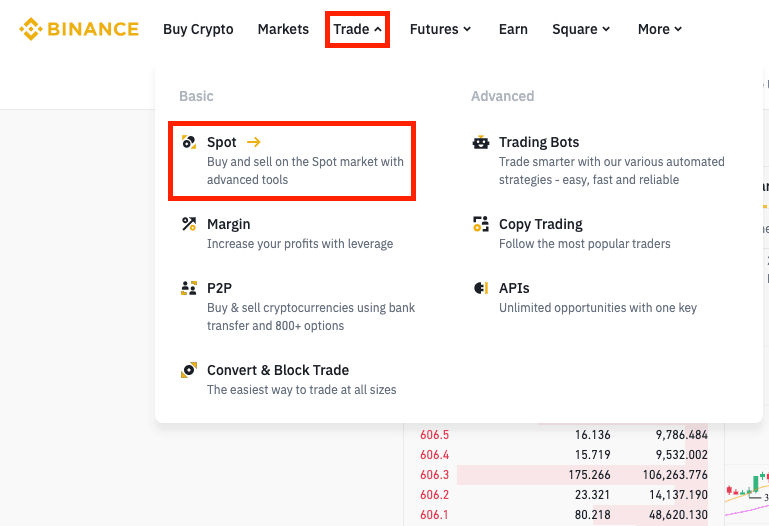Click the Margin percent icon

point(189,224)
